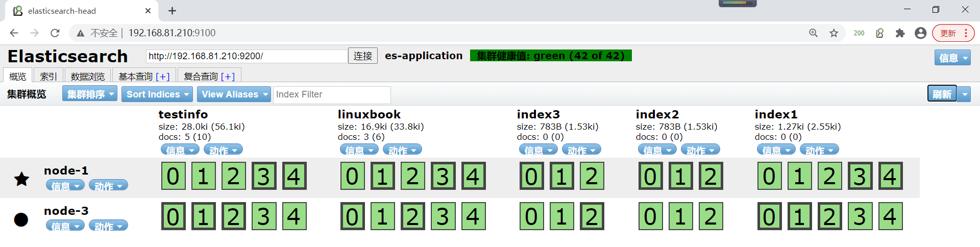Screen dimensions: 980x247
Task: Open the top-right 信息 info dropdown
Action: (952, 58)
